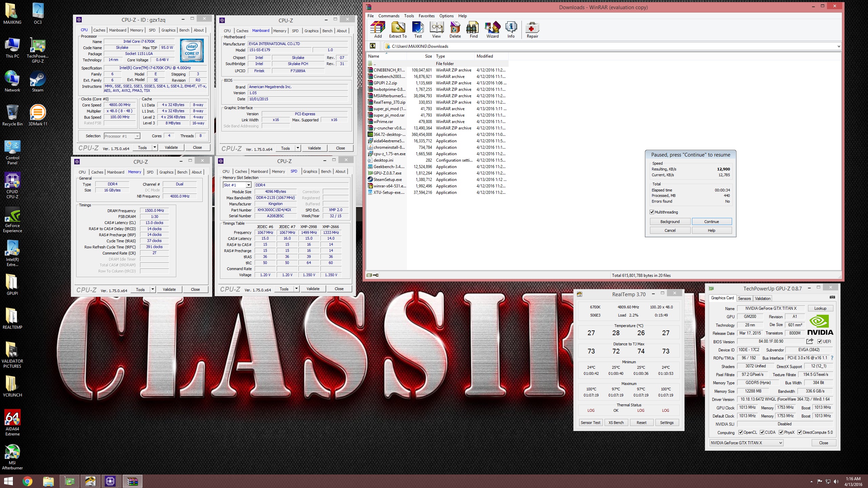Open Tools dropdown arrow in CPU-Z Memory window
This screenshot has height=488, width=868.
(153, 289)
